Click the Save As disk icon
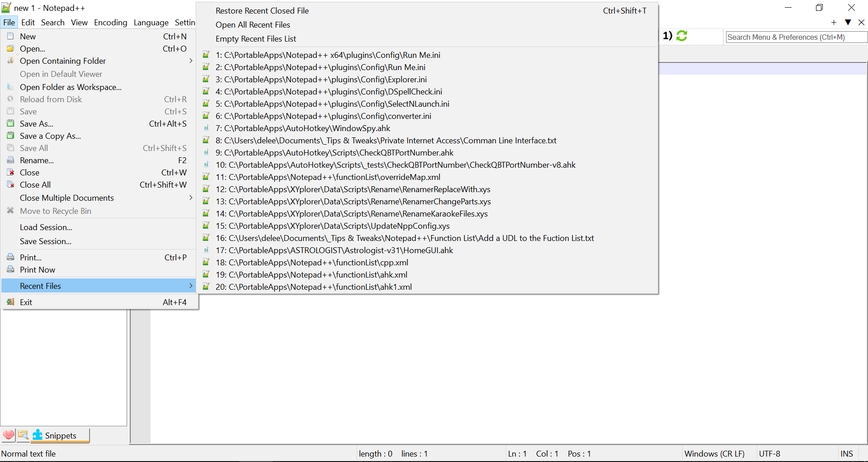868x462 pixels. pos(10,123)
